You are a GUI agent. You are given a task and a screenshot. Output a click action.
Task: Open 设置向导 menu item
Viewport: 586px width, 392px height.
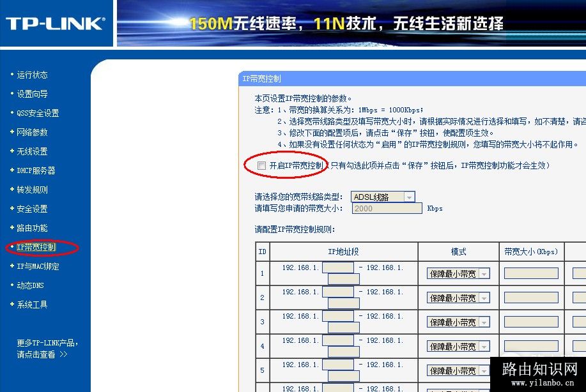click(x=32, y=94)
